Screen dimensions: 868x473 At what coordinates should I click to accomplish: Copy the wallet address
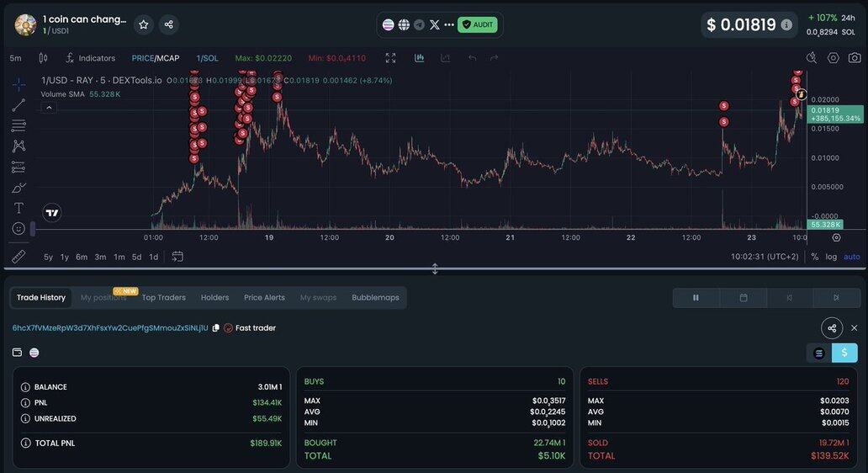pyautogui.click(x=216, y=328)
